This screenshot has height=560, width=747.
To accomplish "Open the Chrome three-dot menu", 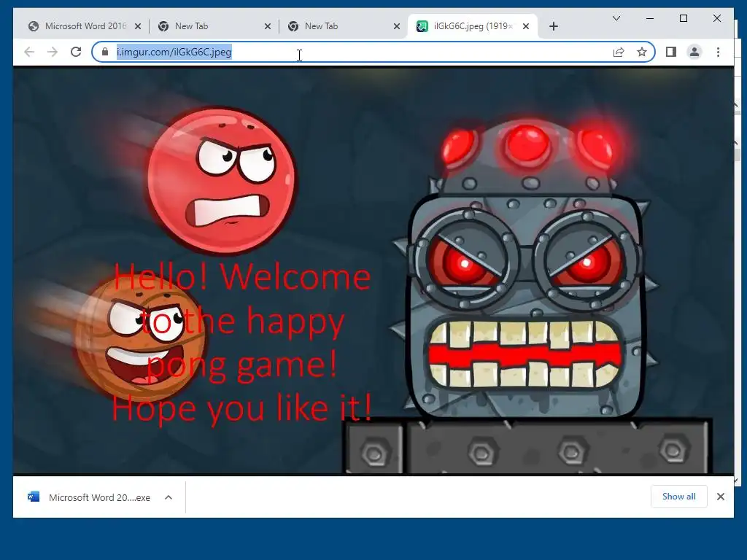I will click(x=718, y=52).
